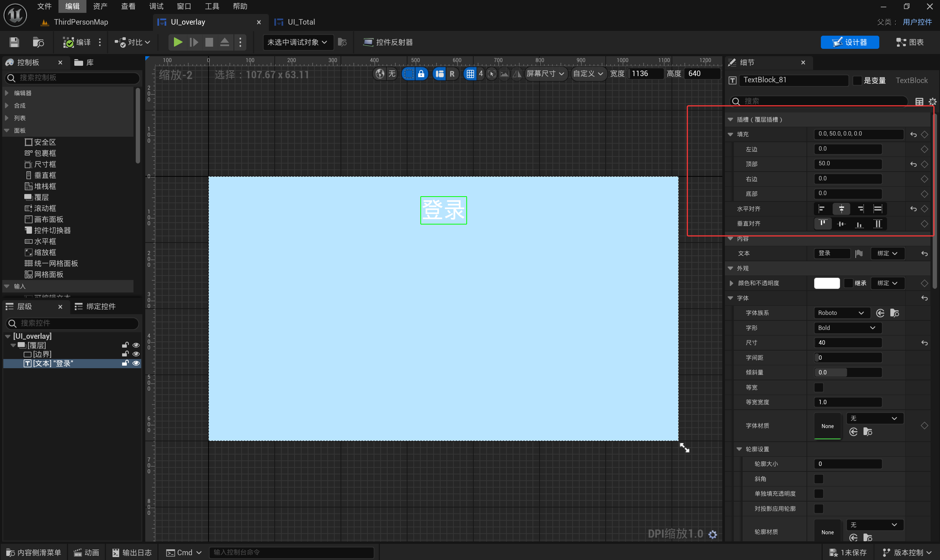Click the browse-to-asset icon beside save
Screen dimensions: 940x560
tap(38, 42)
